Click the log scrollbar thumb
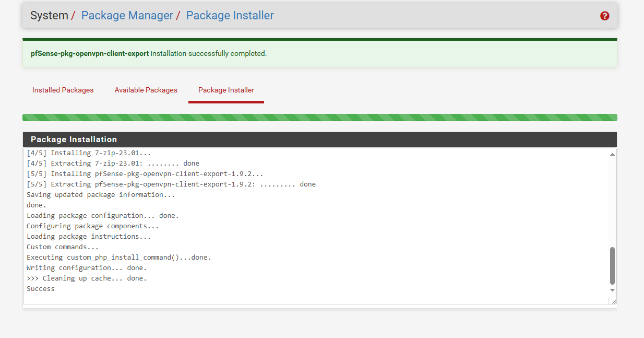This screenshot has width=644, height=338. point(613,265)
